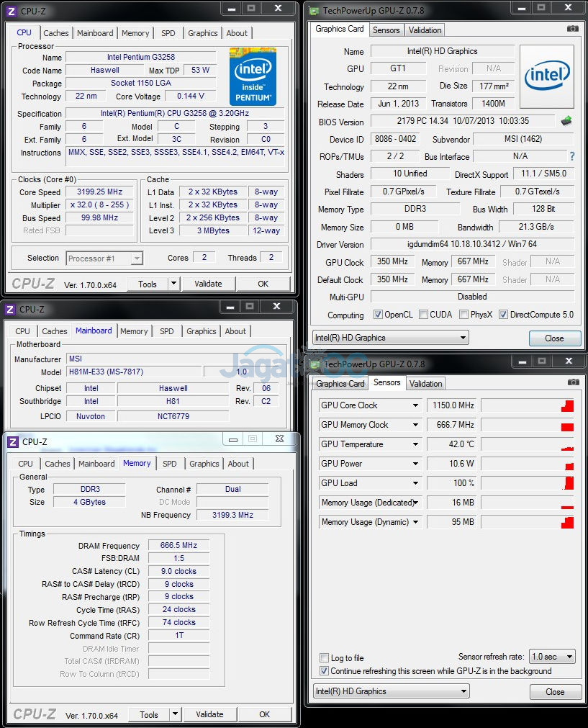Click the GPU-Z title bar icon in Sensors window
Image resolution: width=588 pixels, height=728 pixels.
click(x=314, y=364)
